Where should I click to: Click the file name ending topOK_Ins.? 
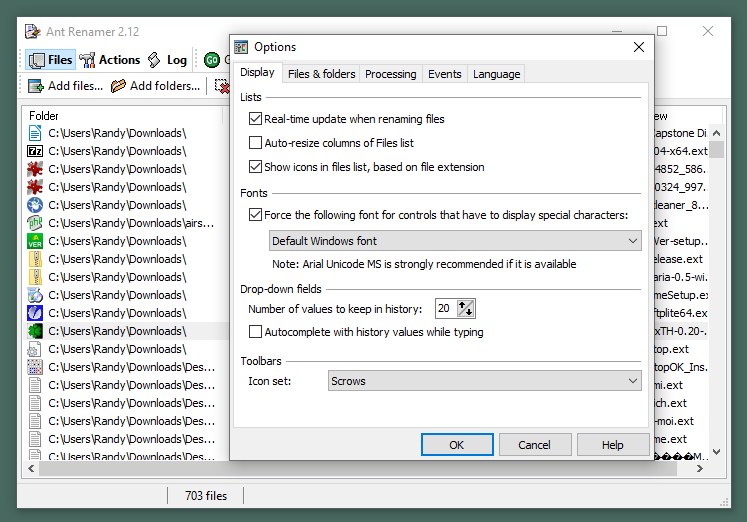click(x=681, y=368)
